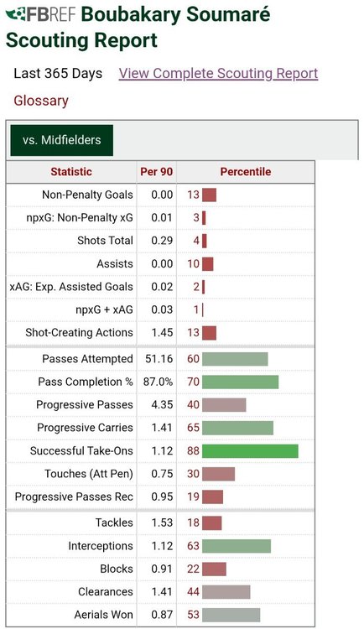Click the Successful Take-Ons percentile bar
364x629 pixels.
[250, 451]
